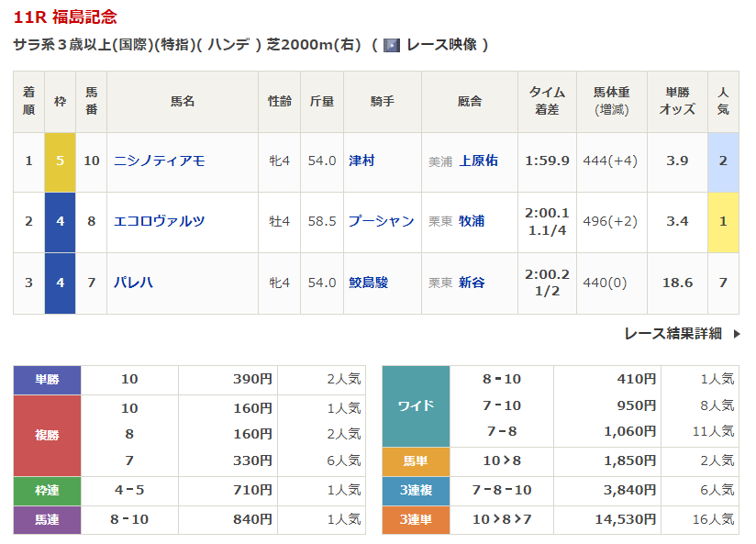Click the arrow beside レース結果詳細

pyautogui.click(x=736, y=334)
